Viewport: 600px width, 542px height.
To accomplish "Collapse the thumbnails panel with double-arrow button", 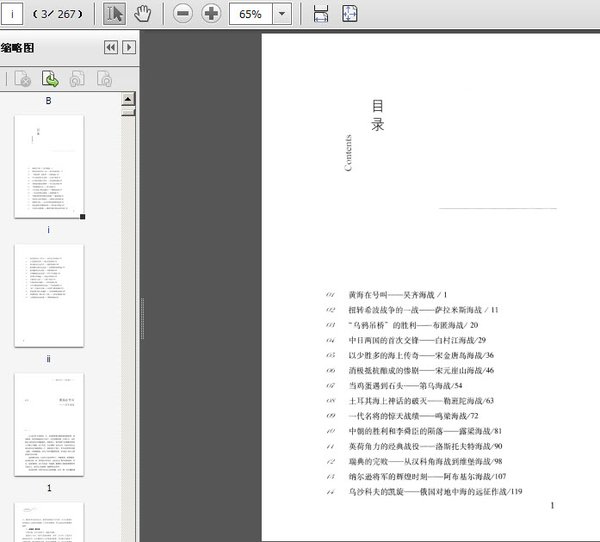I will [110, 47].
